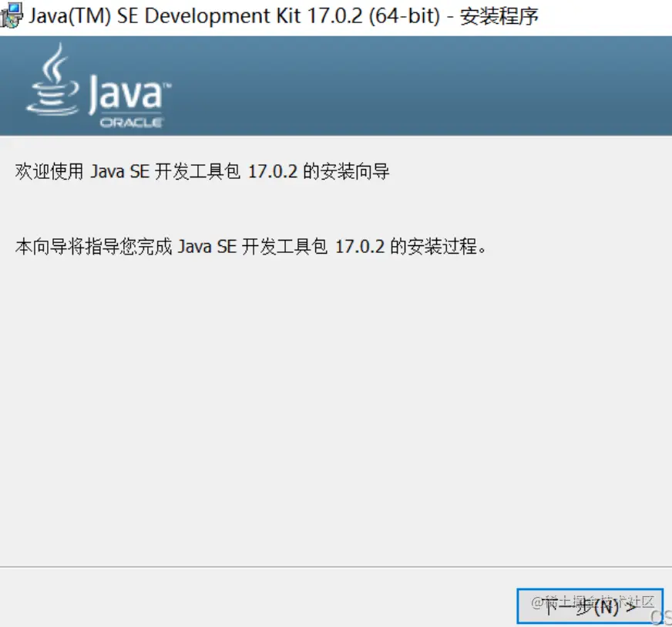Viewport: 672px width, 627px height.
Task: Click the Java Oracle logo in banner
Action: [99, 86]
